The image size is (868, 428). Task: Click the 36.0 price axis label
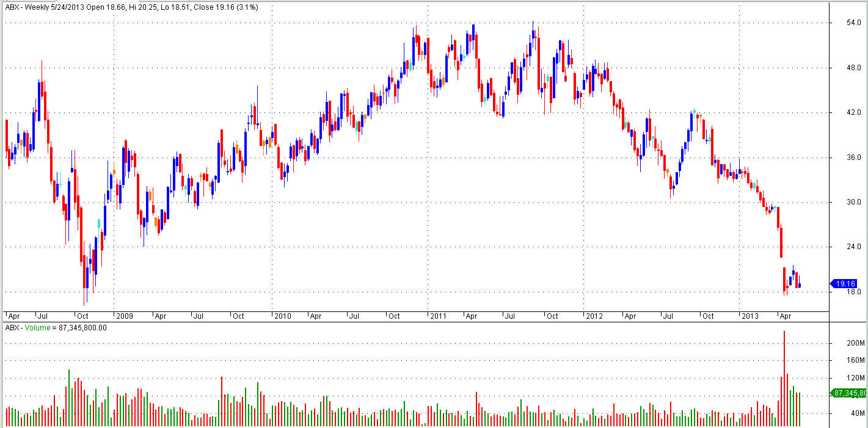(x=855, y=158)
